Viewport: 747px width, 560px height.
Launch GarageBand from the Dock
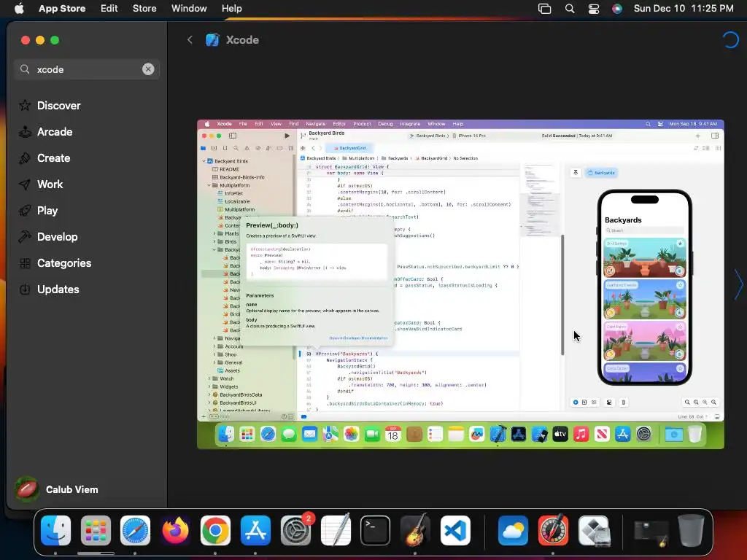tap(415, 531)
